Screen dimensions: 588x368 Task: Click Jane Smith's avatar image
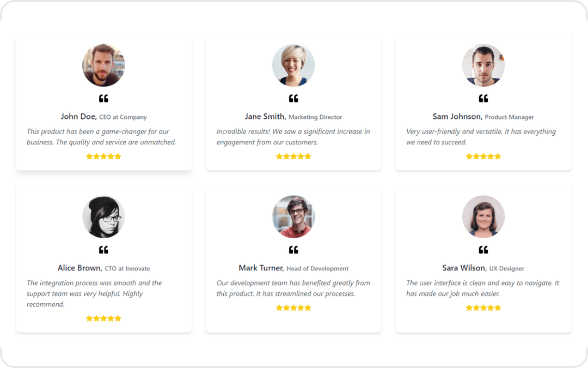click(293, 65)
